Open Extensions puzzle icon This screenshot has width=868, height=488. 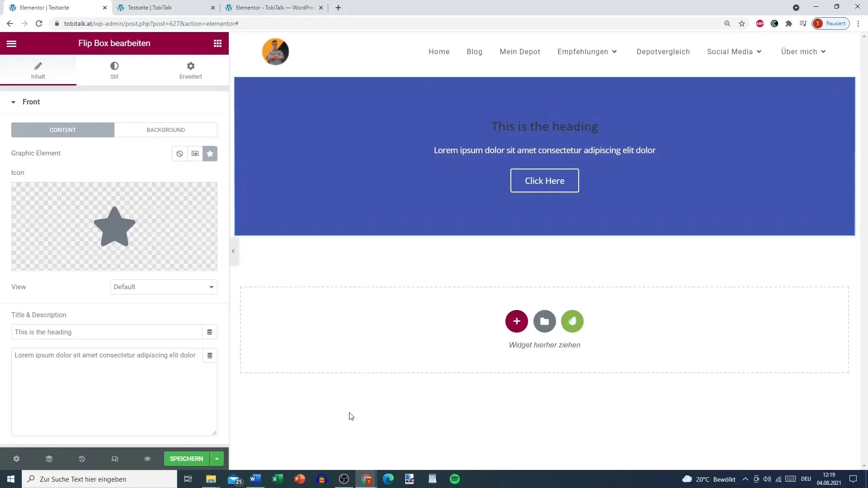(789, 23)
